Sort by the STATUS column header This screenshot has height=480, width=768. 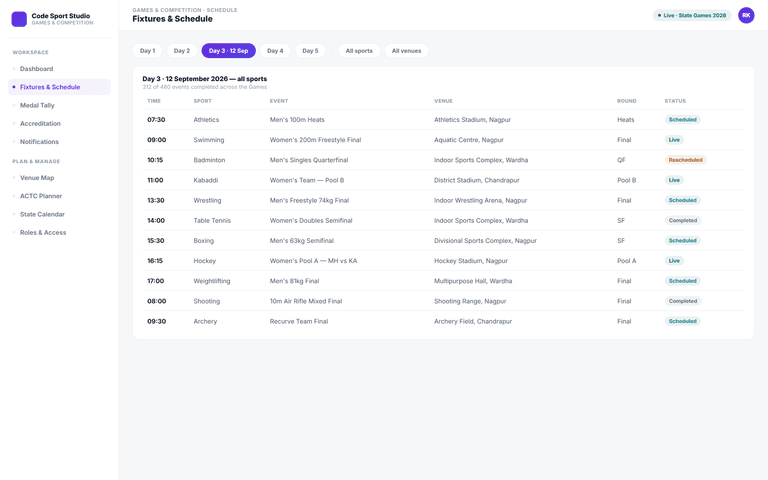675,101
